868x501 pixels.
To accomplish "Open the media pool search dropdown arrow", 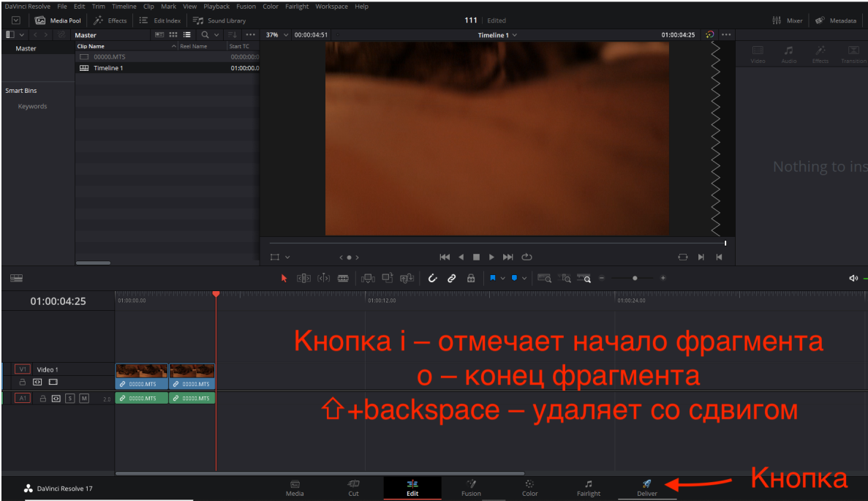I will pyautogui.click(x=216, y=35).
